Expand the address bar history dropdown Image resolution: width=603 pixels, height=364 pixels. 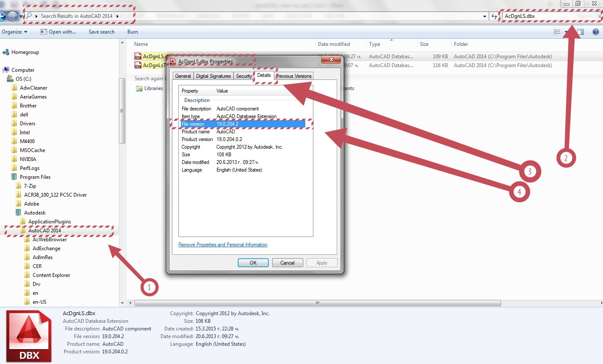(485, 16)
